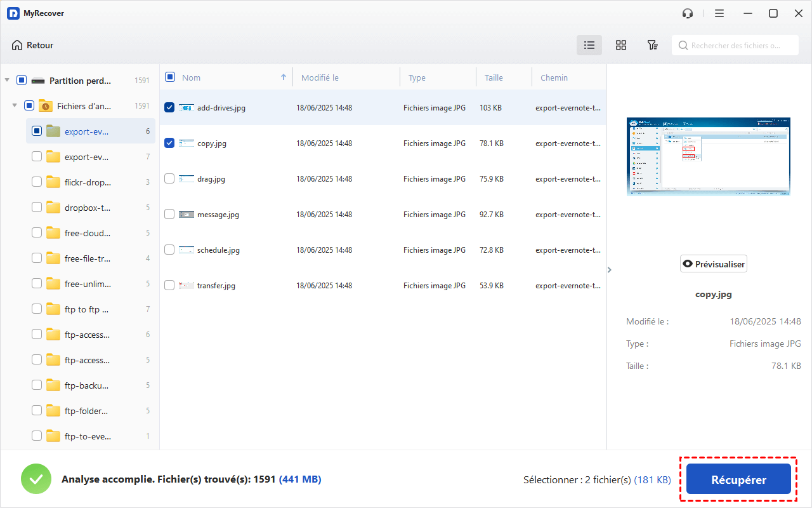Uncheck the add-drives.jpg checkbox
Screen dimensions: 812x508
169,107
